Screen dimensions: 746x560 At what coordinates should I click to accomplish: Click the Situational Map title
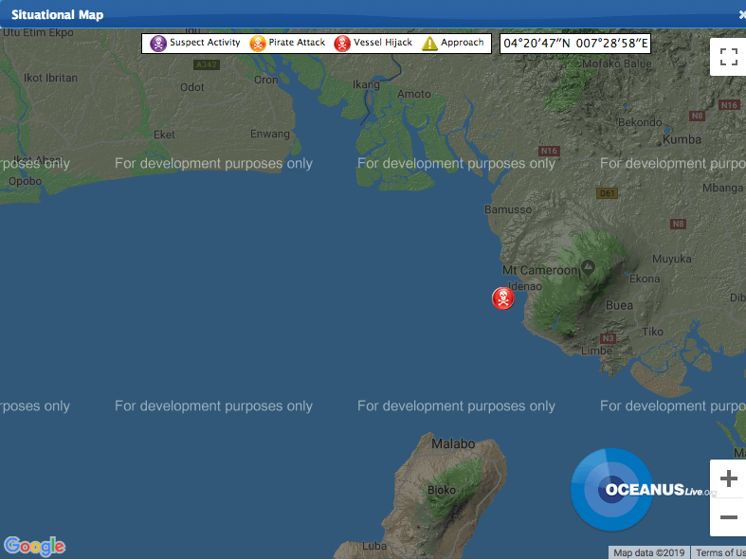point(57,15)
